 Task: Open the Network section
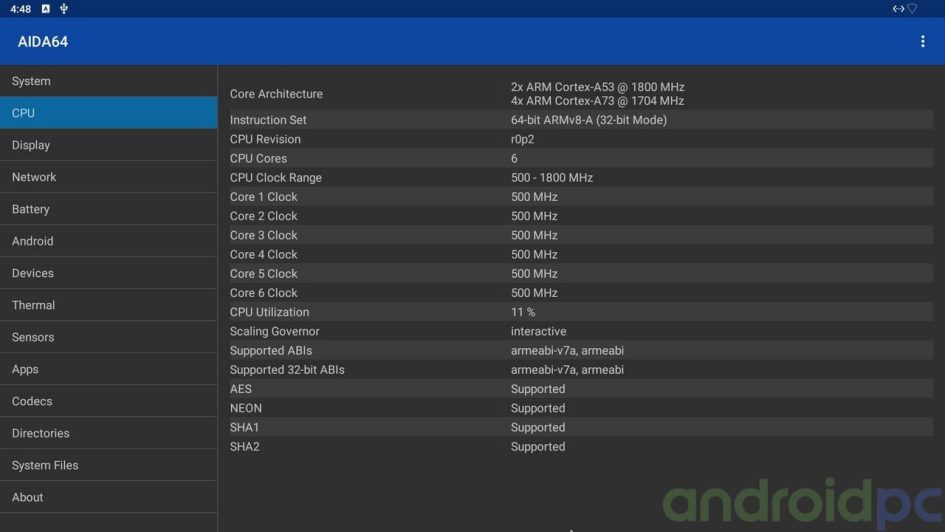tap(108, 177)
